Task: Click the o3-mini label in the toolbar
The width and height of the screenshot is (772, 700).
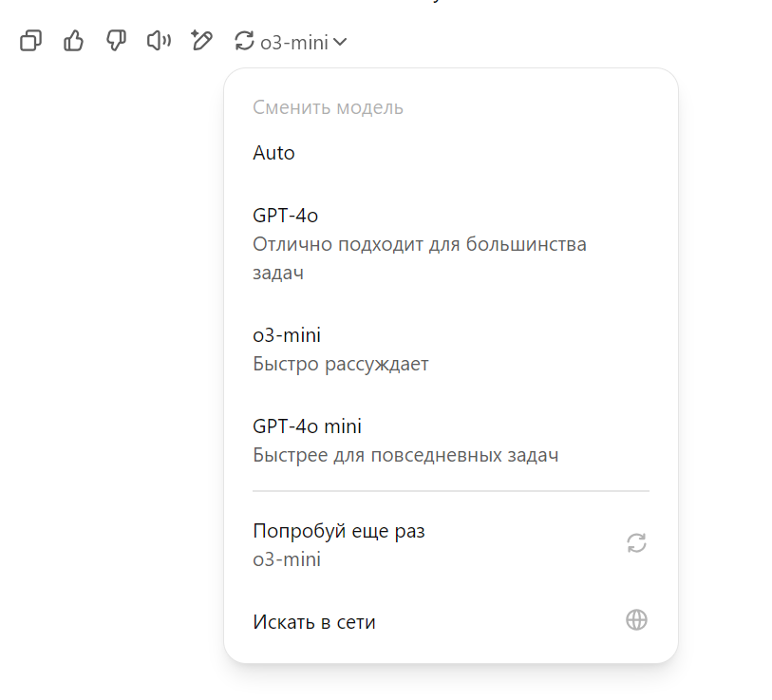Action: [294, 43]
